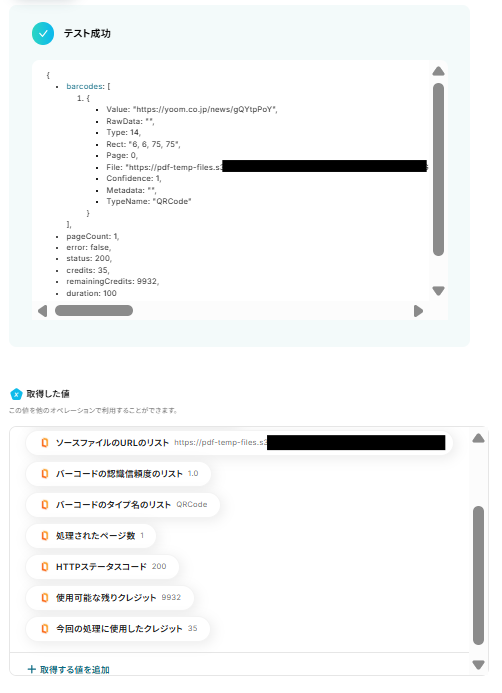
Task: Click JSON panel right scroll arrow
Action: coord(418,311)
